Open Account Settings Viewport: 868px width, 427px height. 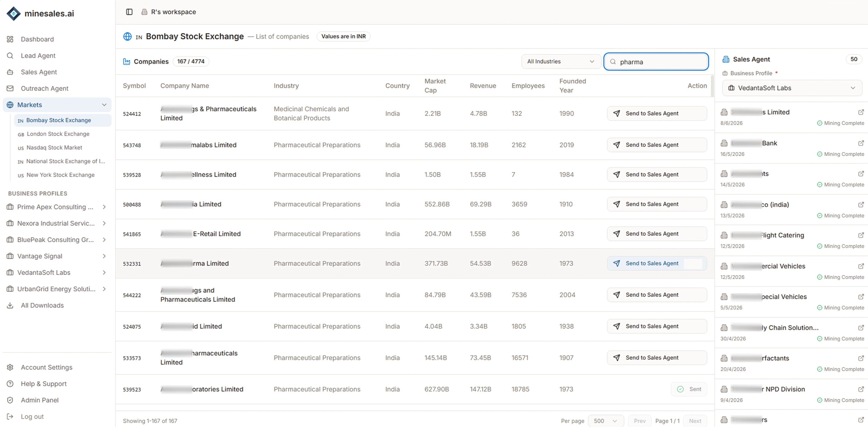(47, 367)
